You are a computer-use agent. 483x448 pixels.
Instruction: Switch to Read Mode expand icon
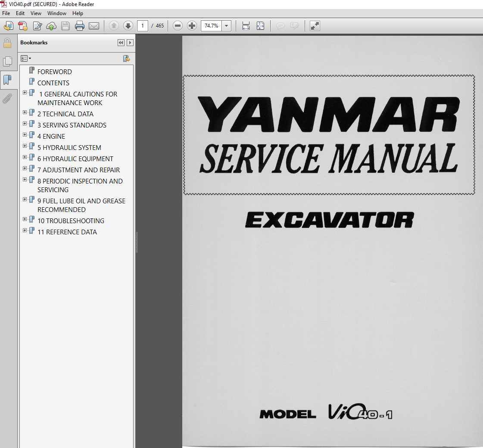coord(315,26)
